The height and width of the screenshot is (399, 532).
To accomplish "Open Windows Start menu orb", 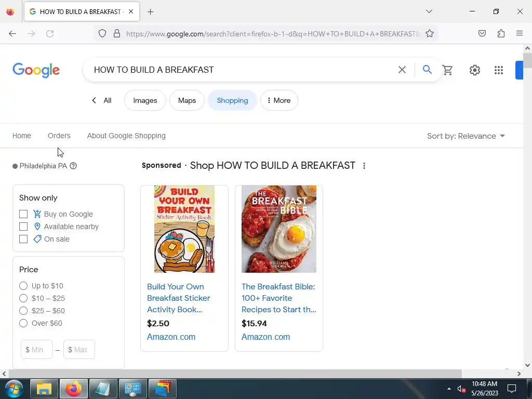I will click(x=14, y=389).
